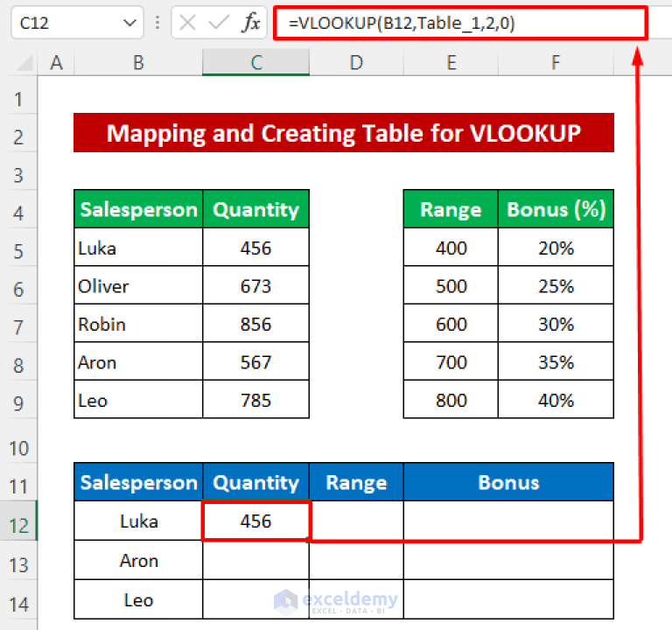Cancel the formula entry with X icon

click(x=188, y=23)
